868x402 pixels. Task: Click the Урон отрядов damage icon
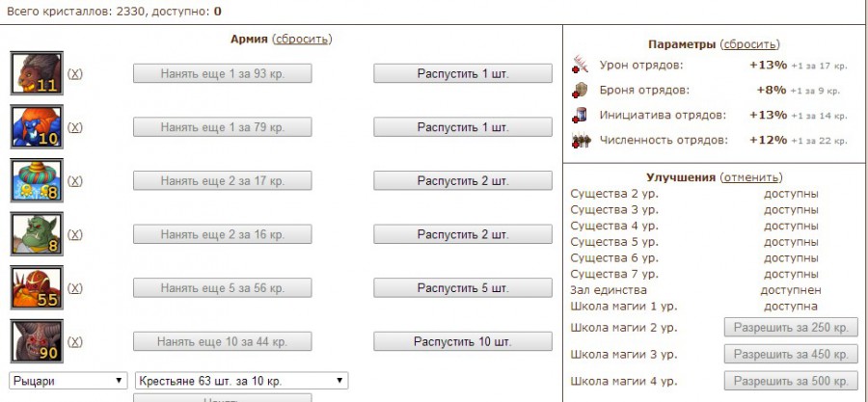(581, 65)
